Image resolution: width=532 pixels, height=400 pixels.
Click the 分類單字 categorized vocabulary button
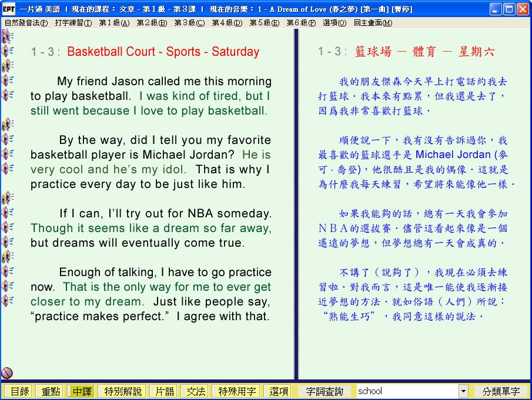pos(501,391)
